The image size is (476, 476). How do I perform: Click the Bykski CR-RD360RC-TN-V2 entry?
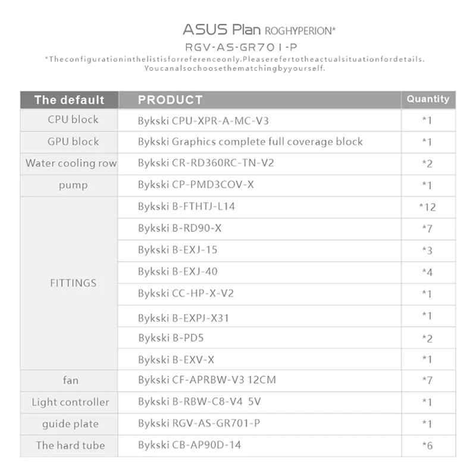206,163
